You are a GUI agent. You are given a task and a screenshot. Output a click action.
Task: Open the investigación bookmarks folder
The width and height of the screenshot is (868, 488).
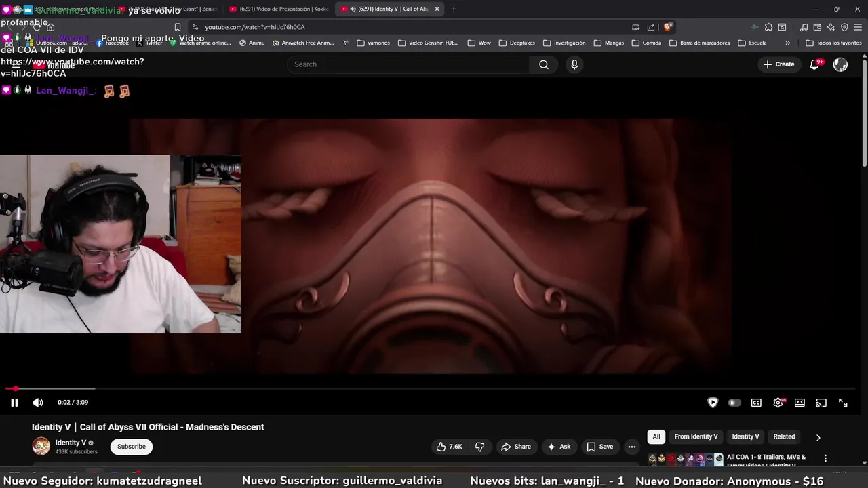point(564,43)
